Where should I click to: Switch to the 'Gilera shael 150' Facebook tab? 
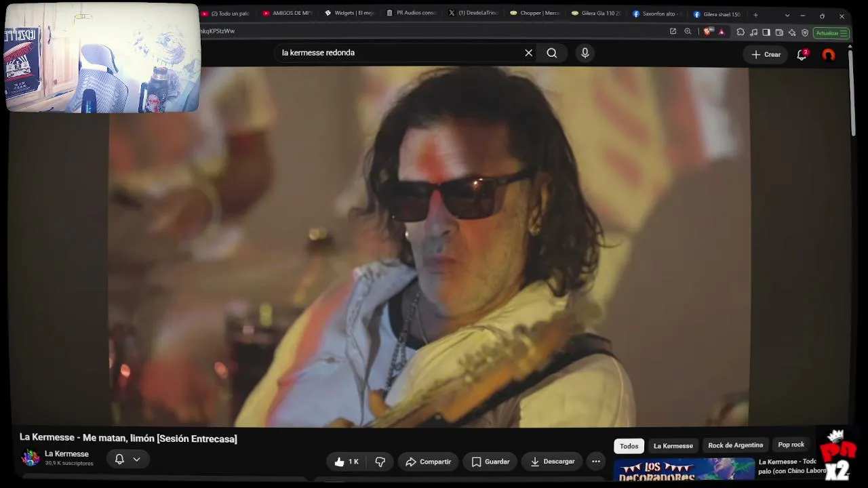coord(717,14)
